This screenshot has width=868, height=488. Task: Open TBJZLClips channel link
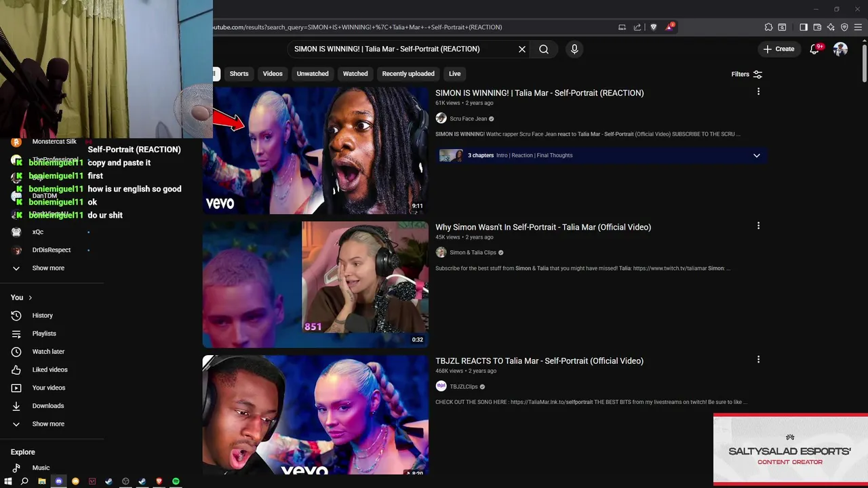click(464, 387)
